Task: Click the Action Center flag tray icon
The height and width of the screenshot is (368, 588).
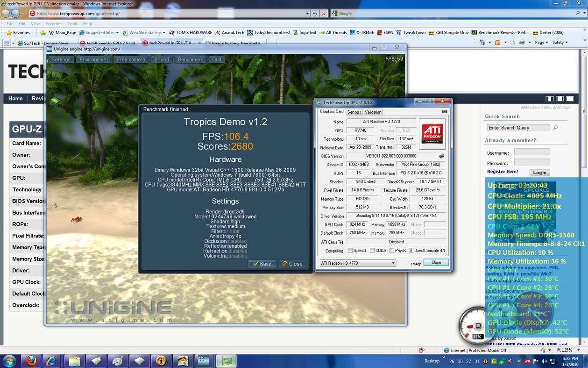Action: point(536,361)
